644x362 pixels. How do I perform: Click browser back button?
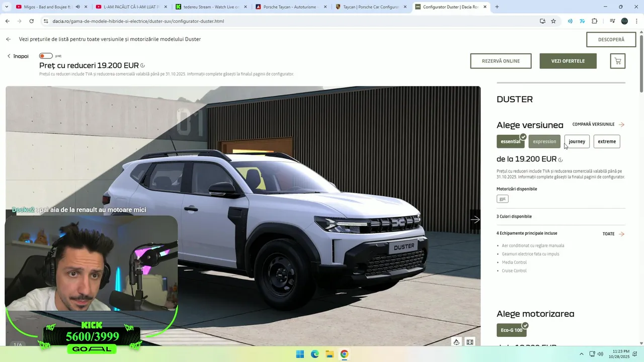7,21
